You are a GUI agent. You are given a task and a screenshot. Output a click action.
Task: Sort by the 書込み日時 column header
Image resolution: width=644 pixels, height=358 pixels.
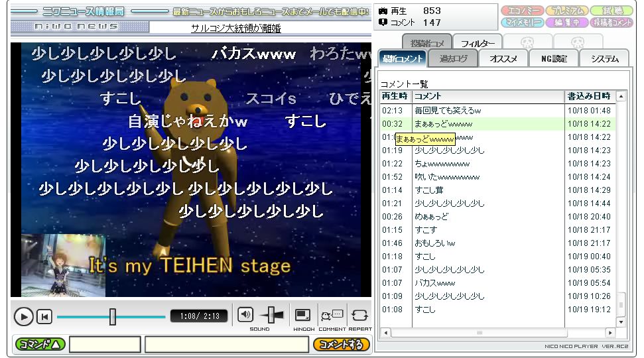(x=590, y=96)
